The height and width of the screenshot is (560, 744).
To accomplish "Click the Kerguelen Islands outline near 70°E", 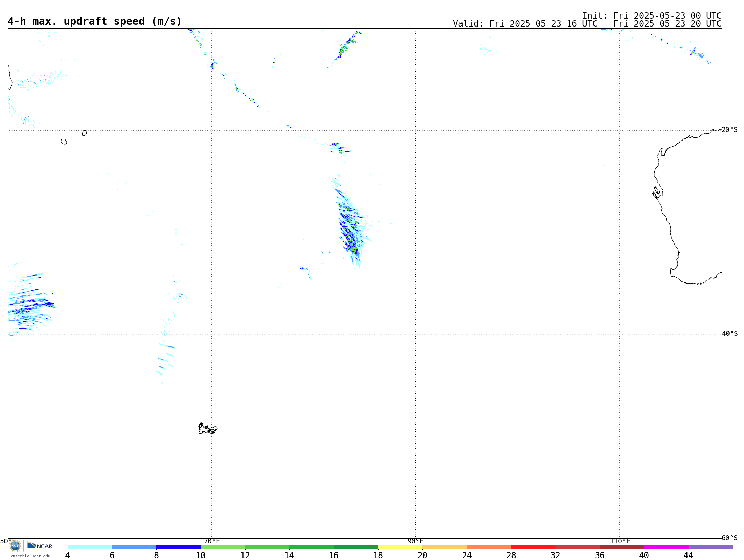I will (208, 428).
